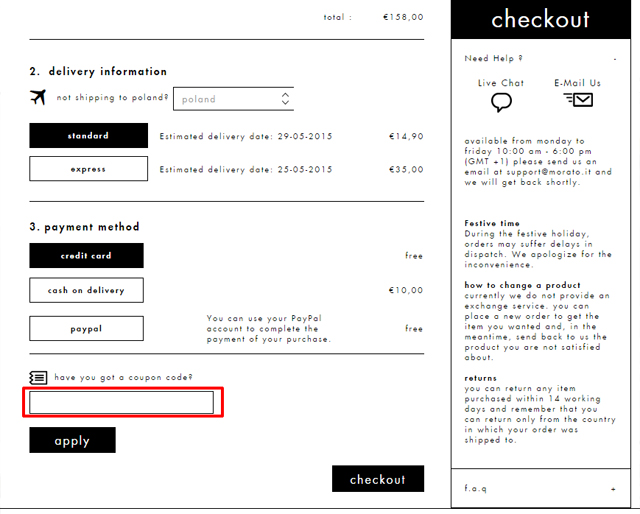Image resolution: width=640 pixels, height=514 pixels.
Task: Click the Live Chat speech bubble icon
Action: [x=501, y=102]
